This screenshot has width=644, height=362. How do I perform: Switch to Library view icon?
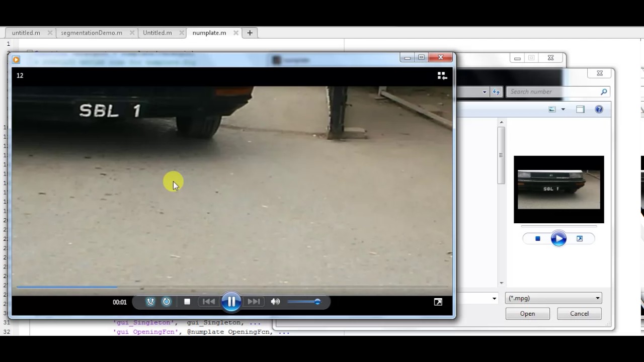click(x=442, y=75)
